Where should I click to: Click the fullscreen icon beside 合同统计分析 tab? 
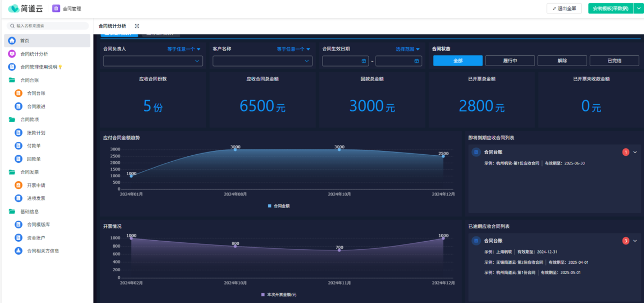point(137,26)
